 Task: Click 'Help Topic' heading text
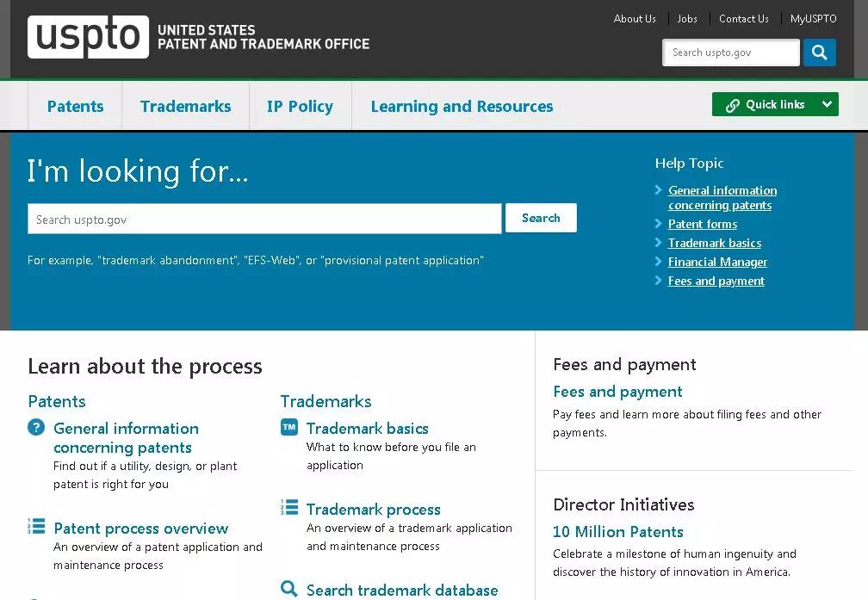(x=689, y=164)
